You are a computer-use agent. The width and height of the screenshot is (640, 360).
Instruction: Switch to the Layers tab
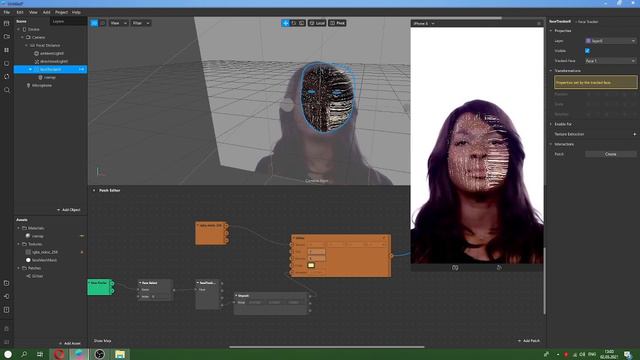(x=58, y=21)
